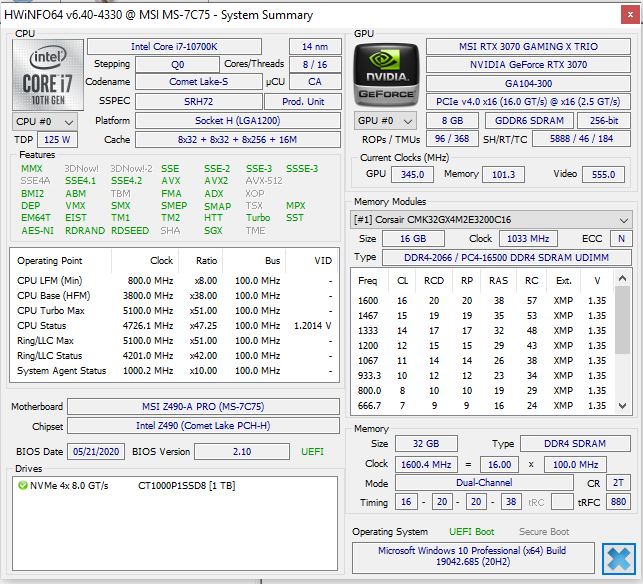Viewport: 643px width, 584px height.
Task: Click the 1600 MHz XMP timing row
Action: coord(482,301)
